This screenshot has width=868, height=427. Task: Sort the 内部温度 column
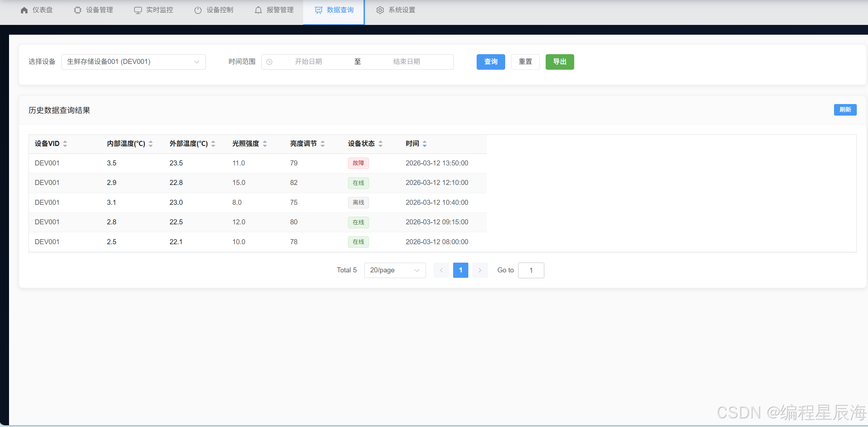151,144
